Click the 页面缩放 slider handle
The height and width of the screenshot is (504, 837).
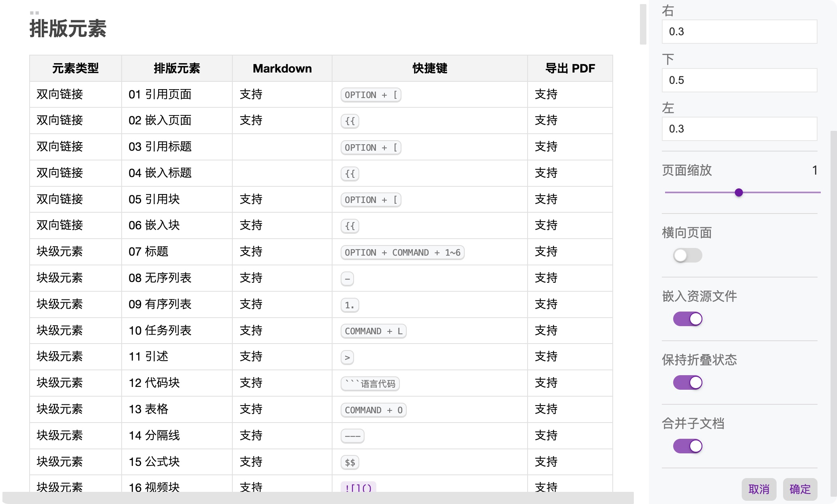[x=739, y=192]
